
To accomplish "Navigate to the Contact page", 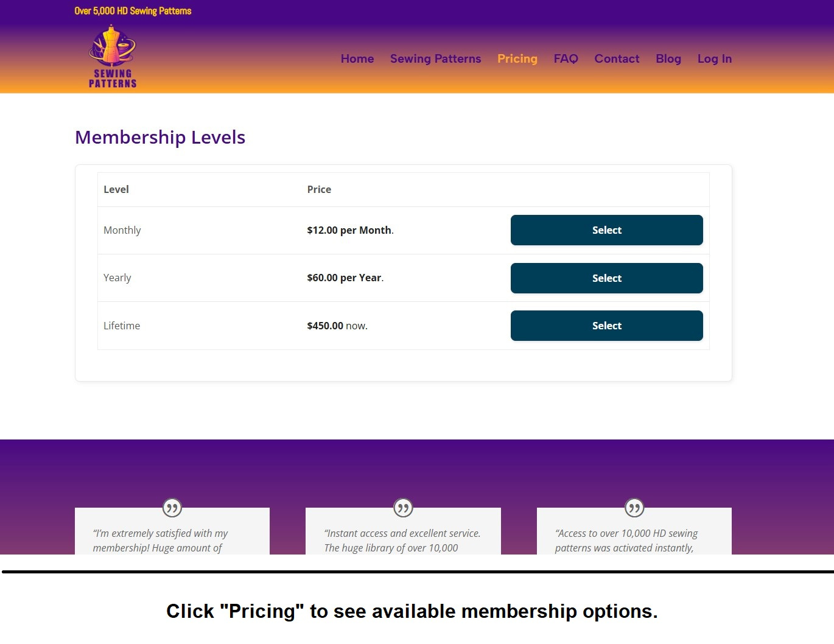I will [617, 59].
